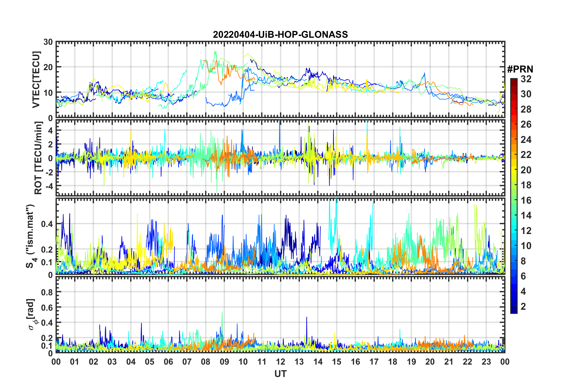The height and width of the screenshot is (392, 561).
Task: Click the ROT [TECU/min] y-axis label
Action: [38, 158]
